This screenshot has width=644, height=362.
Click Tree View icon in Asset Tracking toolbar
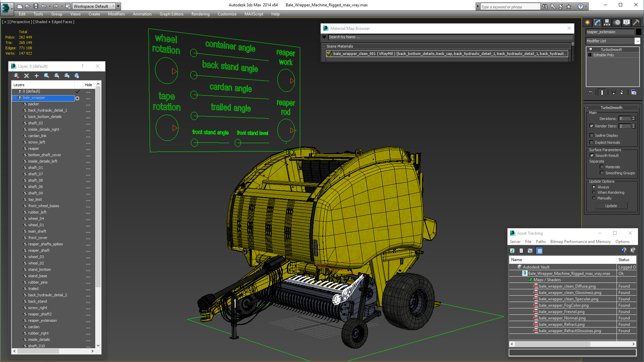530,251
